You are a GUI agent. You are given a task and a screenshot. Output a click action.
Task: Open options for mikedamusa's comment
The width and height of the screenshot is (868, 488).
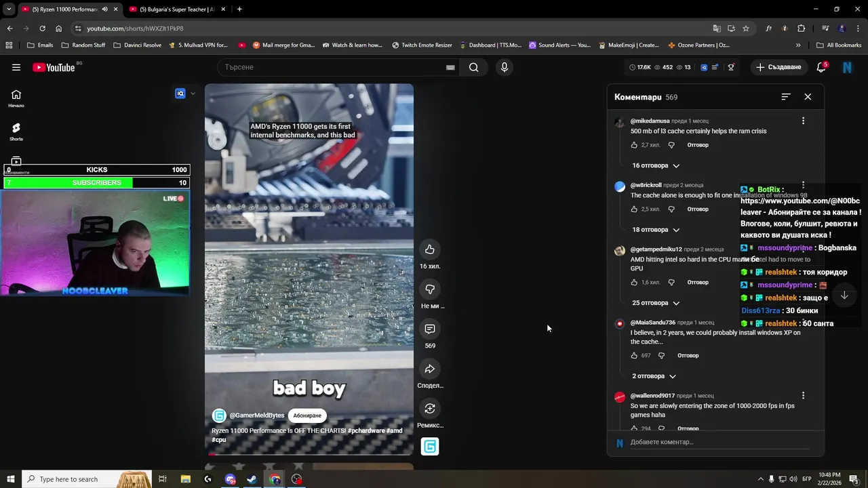pos(803,121)
